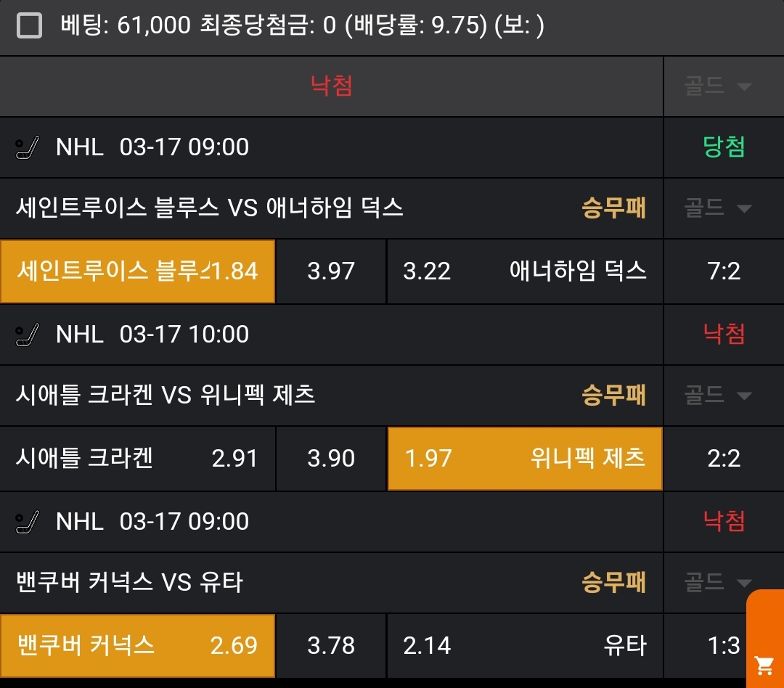The image size is (784, 688).
Task: Choose draw odds 3.78
Action: (x=331, y=646)
